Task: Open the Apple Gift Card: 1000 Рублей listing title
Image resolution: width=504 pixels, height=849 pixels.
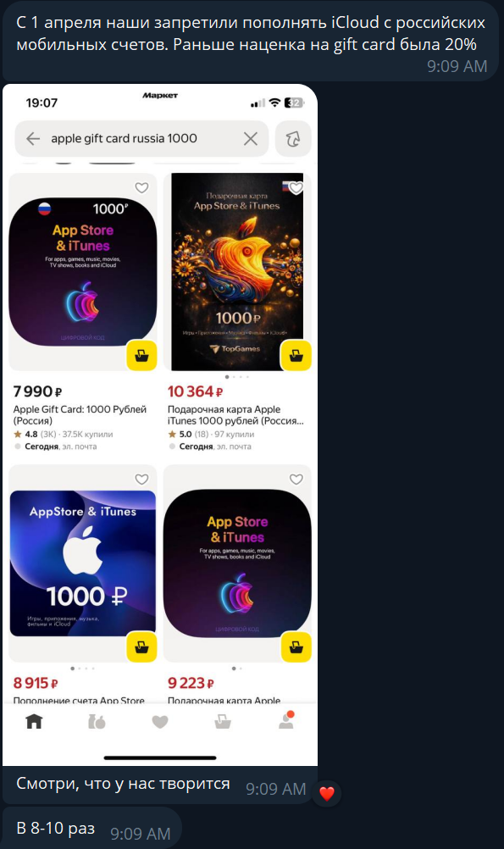Action: 80,414
